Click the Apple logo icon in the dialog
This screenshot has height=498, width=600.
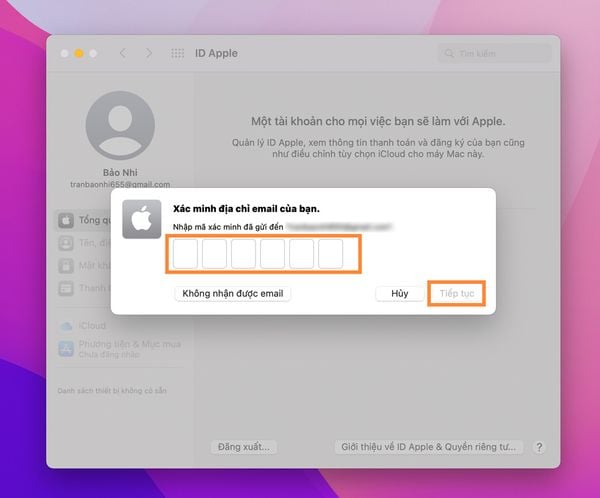tap(142, 219)
